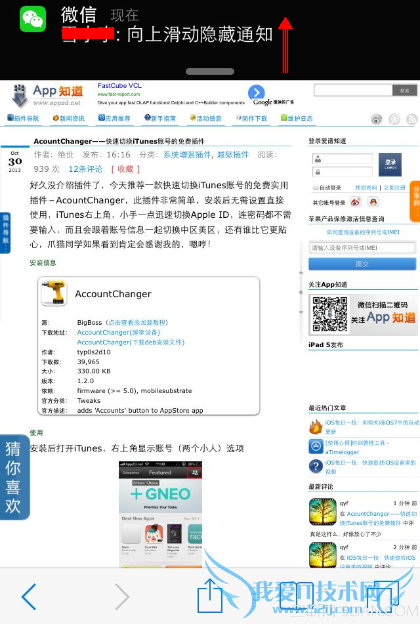Click the 立即注册 register link
The image size is (420, 624).
coord(395,187)
